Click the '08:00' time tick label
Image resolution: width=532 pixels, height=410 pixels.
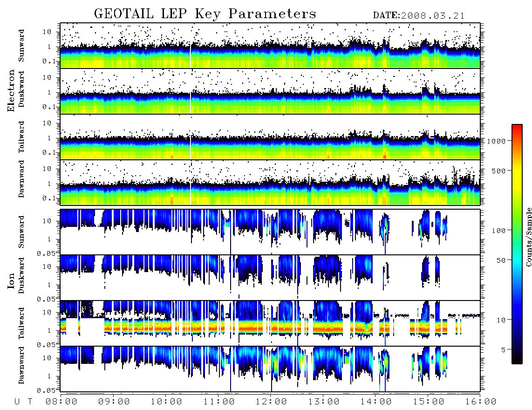point(61,402)
